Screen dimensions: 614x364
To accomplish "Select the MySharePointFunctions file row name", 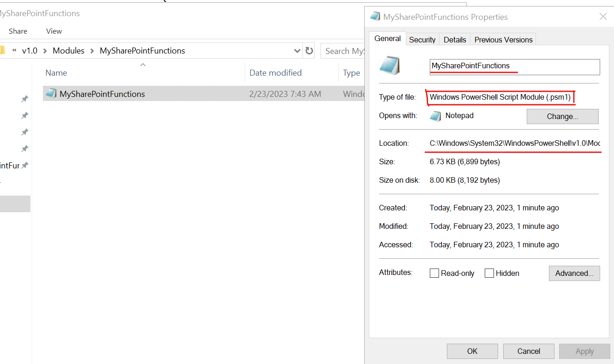I will point(102,94).
